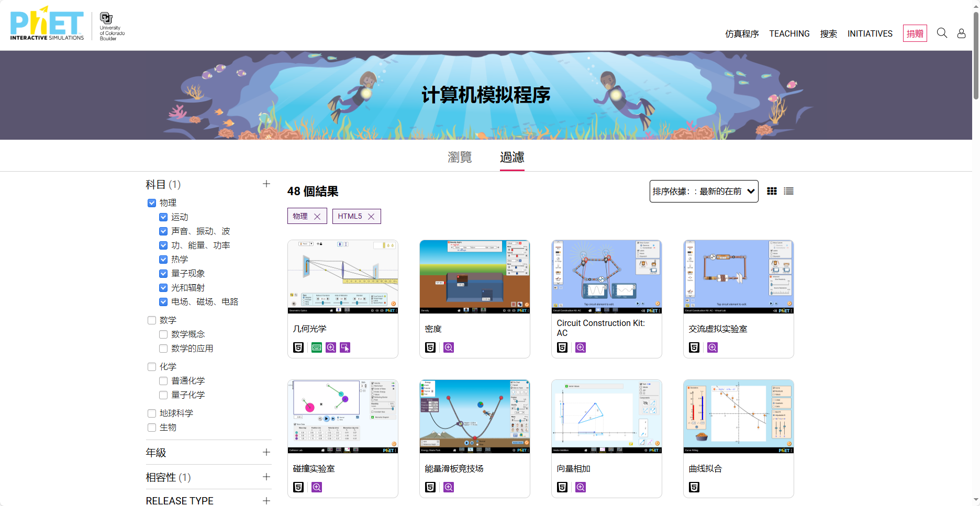Open the 能量滑板竞技场 simulation thumbnail
980x506 pixels.
(x=474, y=416)
